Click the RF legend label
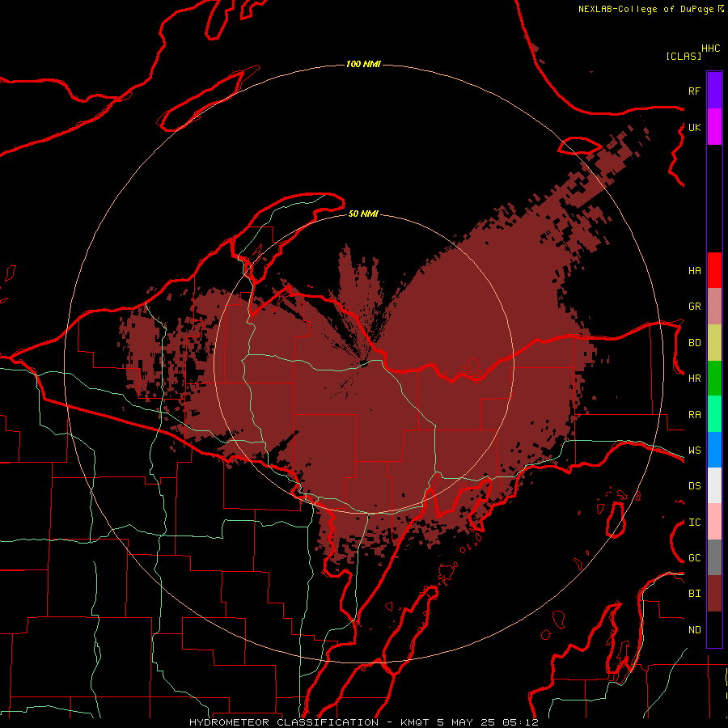Viewport: 728px width, 728px height. [695, 91]
